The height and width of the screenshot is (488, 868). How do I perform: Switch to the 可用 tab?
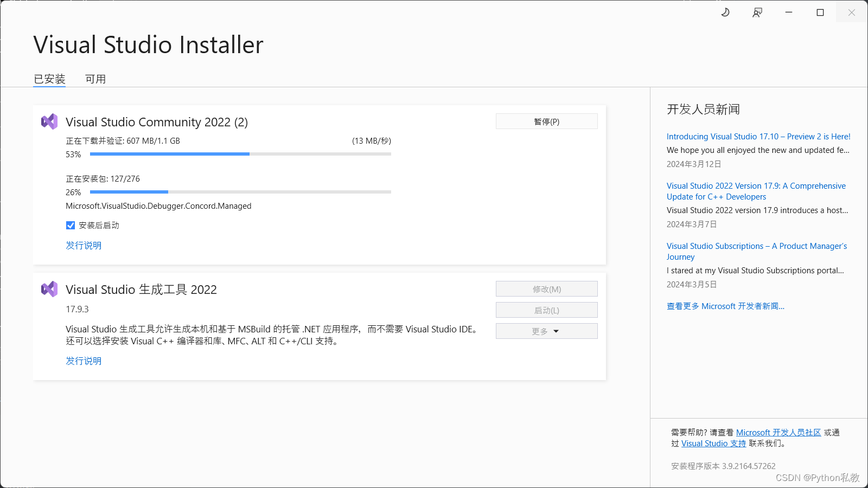coord(95,79)
